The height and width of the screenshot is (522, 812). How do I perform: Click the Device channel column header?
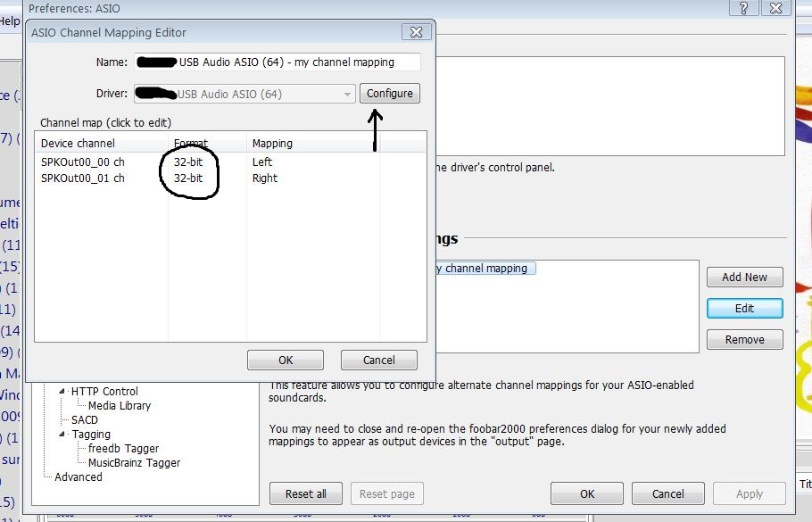coord(102,143)
